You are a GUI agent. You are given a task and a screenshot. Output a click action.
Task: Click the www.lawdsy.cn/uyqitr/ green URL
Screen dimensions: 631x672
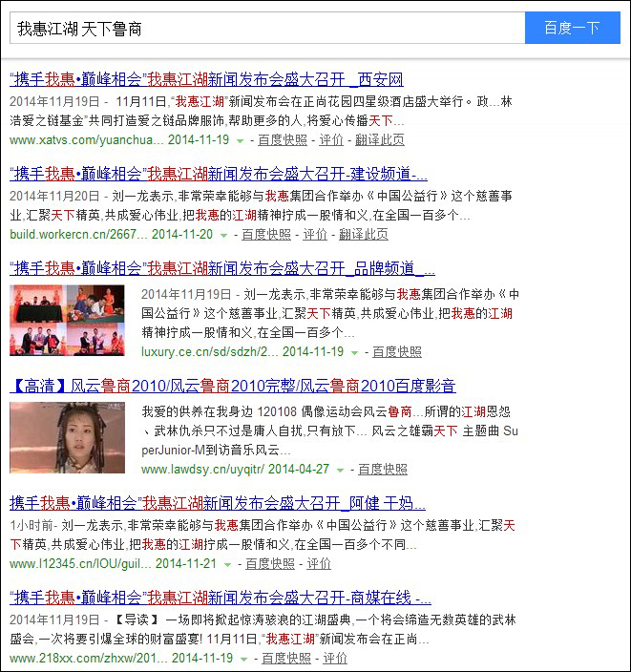pos(202,470)
